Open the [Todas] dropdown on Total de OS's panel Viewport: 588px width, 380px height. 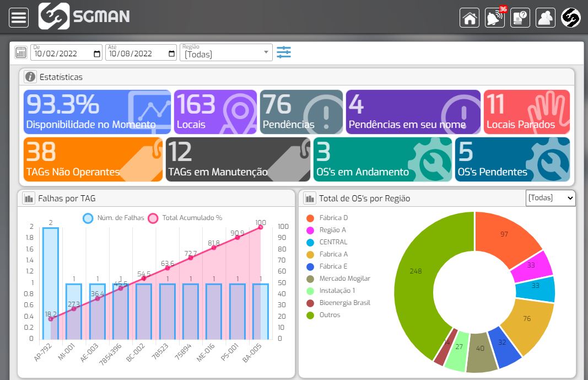550,198
